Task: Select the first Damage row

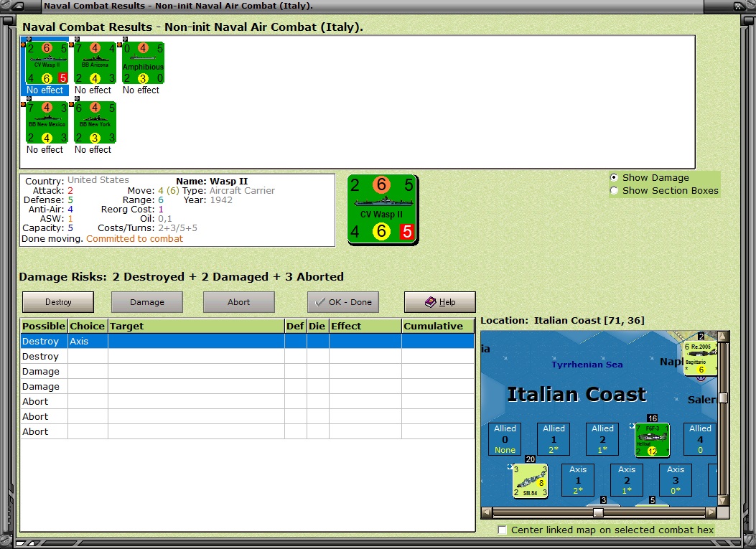Action: 248,371
